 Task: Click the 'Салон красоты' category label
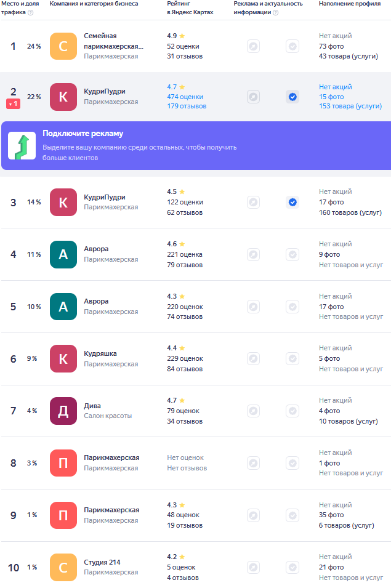click(x=108, y=416)
